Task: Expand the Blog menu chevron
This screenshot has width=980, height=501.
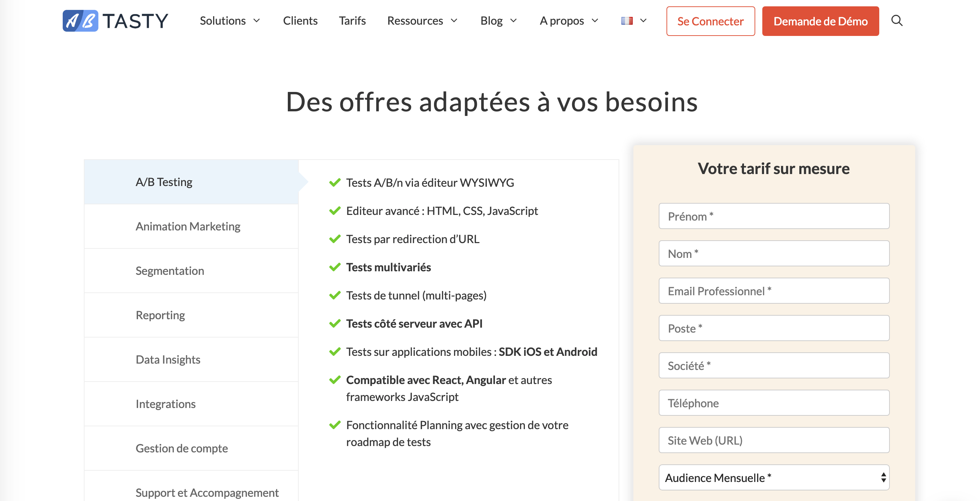Action: point(514,20)
